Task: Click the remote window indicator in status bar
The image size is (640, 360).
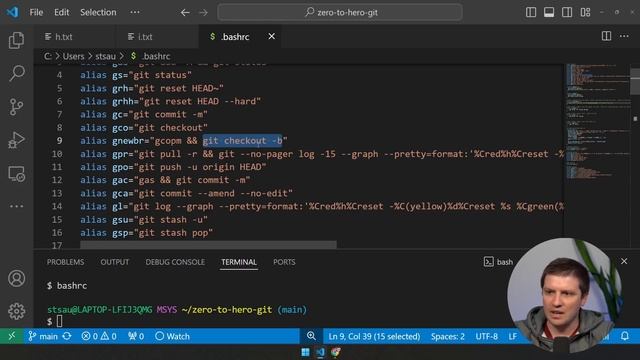Action: point(11,336)
